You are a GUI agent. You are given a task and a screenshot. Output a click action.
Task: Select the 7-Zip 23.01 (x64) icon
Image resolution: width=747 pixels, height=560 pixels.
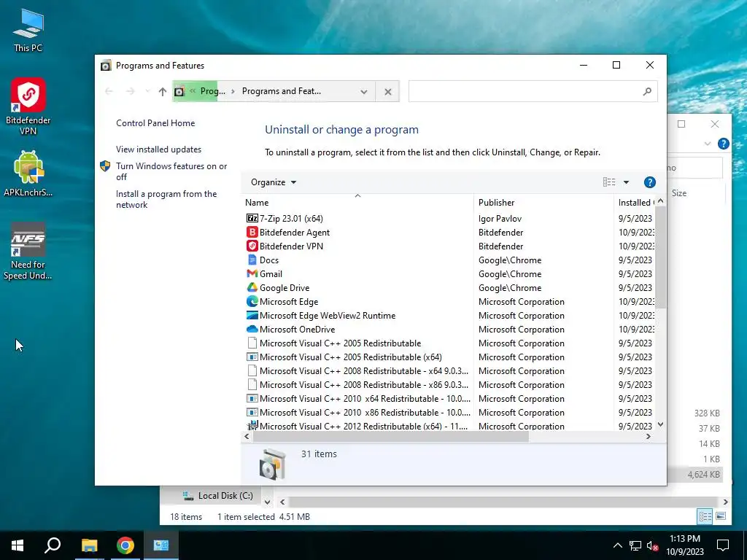[252, 219]
